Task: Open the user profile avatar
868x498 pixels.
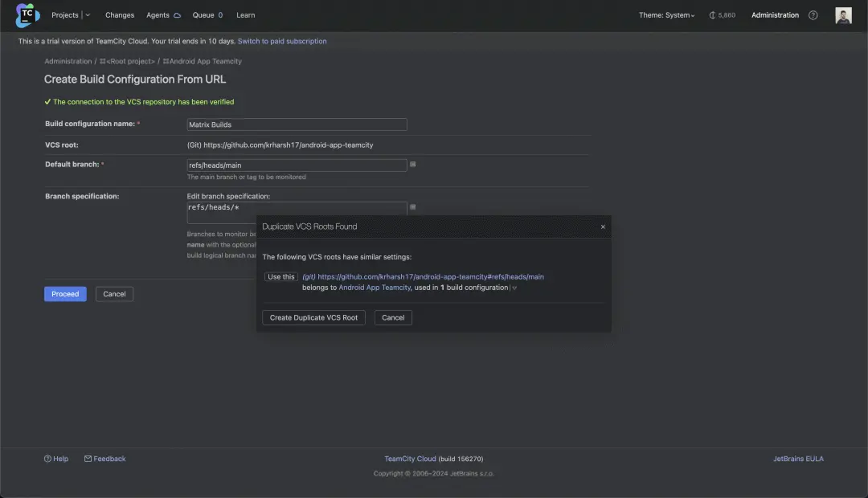Action: point(843,15)
